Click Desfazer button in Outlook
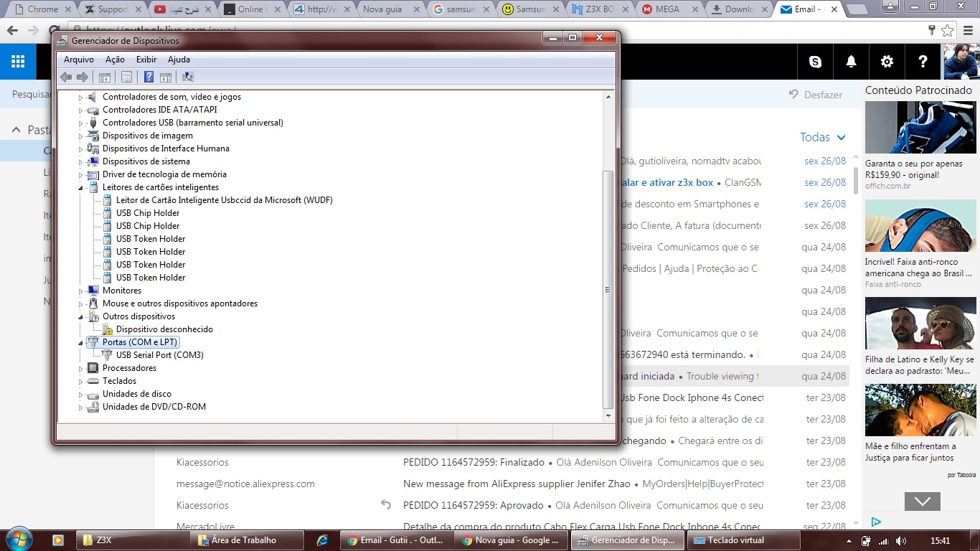The height and width of the screenshot is (551, 980). tap(816, 95)
